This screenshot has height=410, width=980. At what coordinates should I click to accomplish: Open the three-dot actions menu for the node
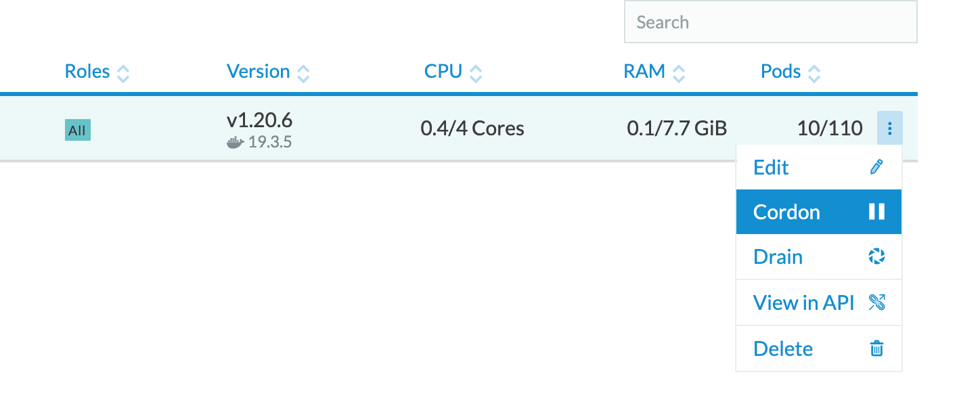click(890, 127)
